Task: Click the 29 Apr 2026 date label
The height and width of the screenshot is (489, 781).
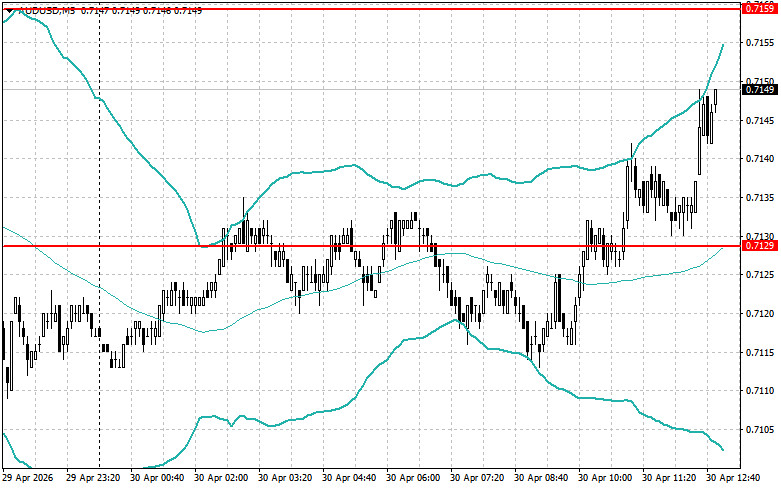Action: tap(27, 478)
